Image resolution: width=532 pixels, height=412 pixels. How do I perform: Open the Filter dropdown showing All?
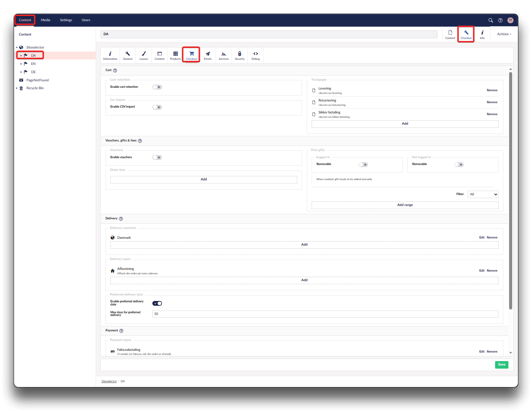(x=483, y=194)
